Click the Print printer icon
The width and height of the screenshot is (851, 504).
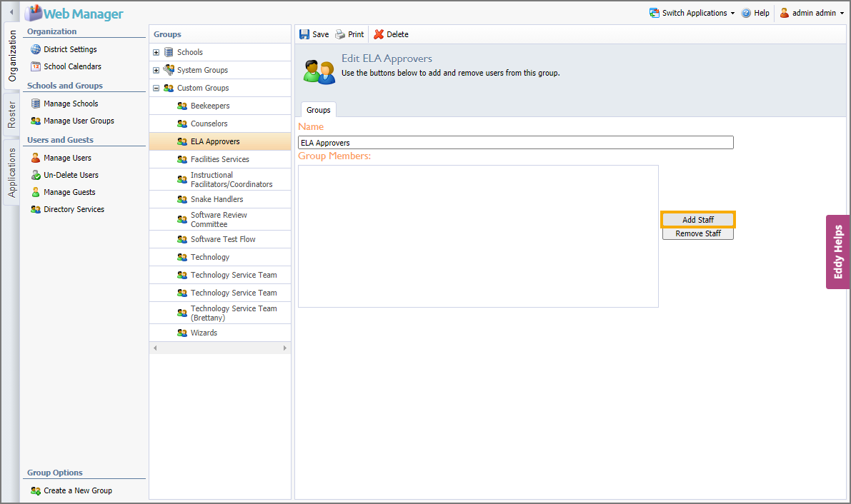point(340,34)
